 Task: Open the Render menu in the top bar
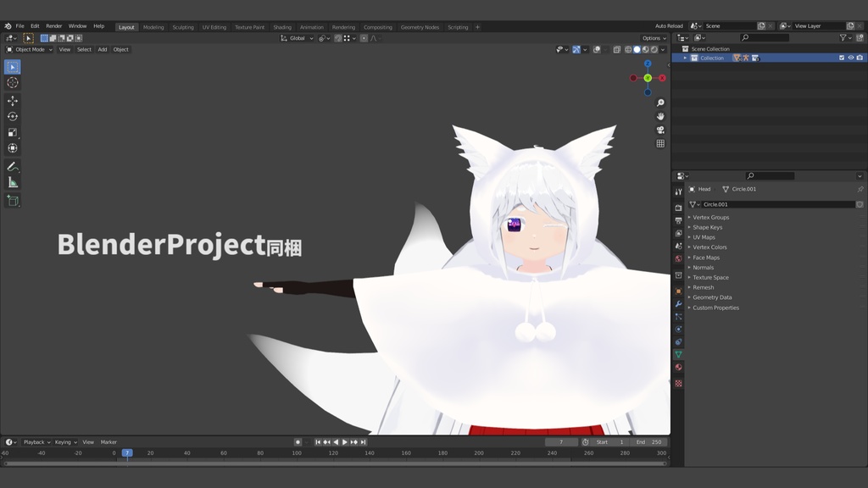[x=53, y=25]
